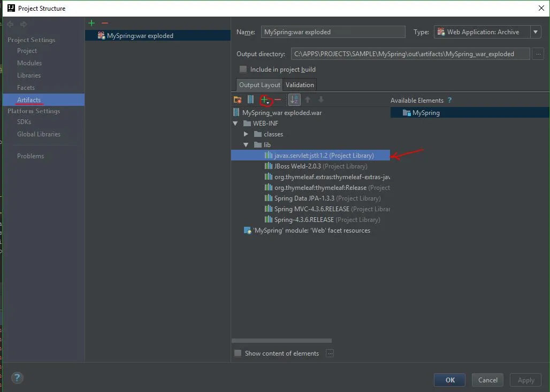
Task: Enable Include in project build checkbox
Action: pyautogui.click(x=243, y=69)
